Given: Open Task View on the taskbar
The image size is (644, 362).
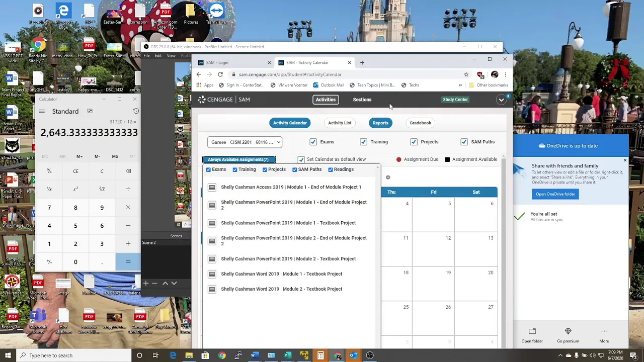Looking at the screenshot, I should [x=155, y=355].
